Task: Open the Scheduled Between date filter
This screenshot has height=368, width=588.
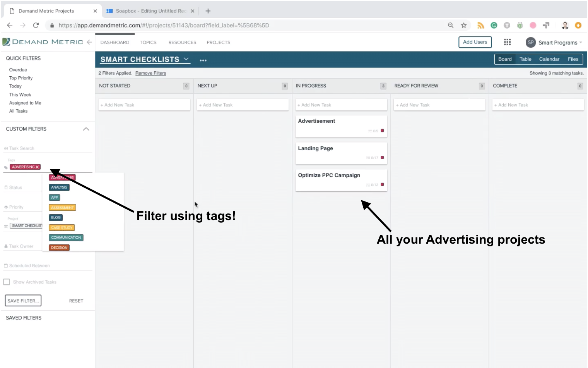Action: pyautogui.click(x=48, y=266)
